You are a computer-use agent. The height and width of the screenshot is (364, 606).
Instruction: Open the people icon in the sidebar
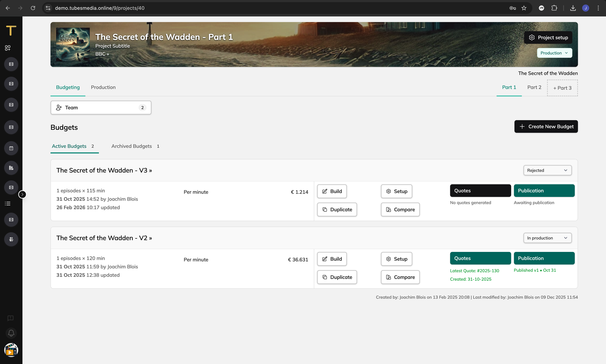pyautogui.click(x=11, y=239)
